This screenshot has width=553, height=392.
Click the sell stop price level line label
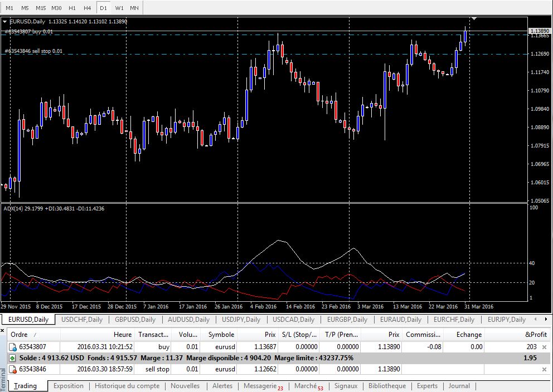33,51
